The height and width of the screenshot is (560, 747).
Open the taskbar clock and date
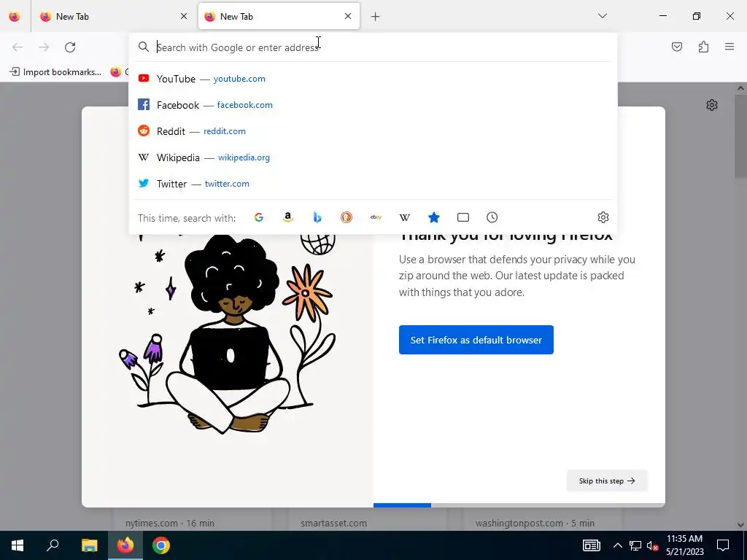(x=684, y=545)
